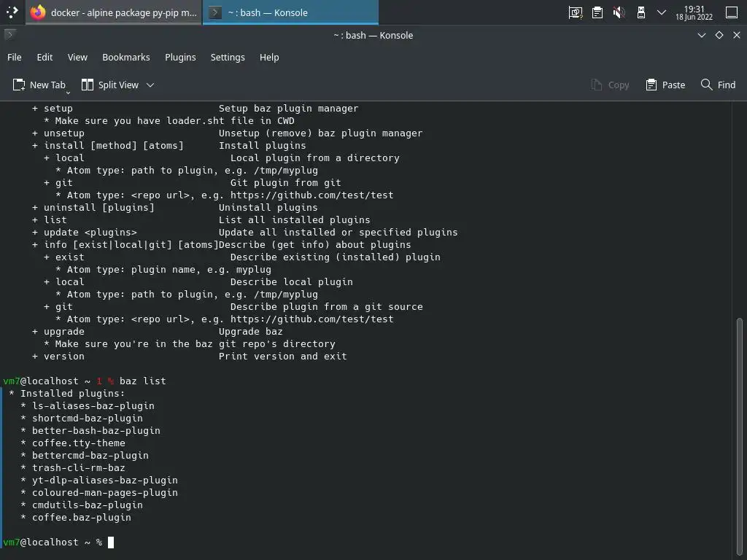Click the 'bettercmd-baz-plugin' line
This screenshot has width=747, height=560.
pyautogui.click(x=90, y=455)
